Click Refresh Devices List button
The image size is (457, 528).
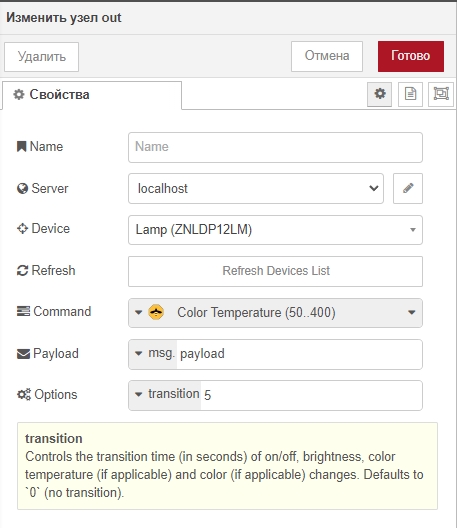click(275, 271)
